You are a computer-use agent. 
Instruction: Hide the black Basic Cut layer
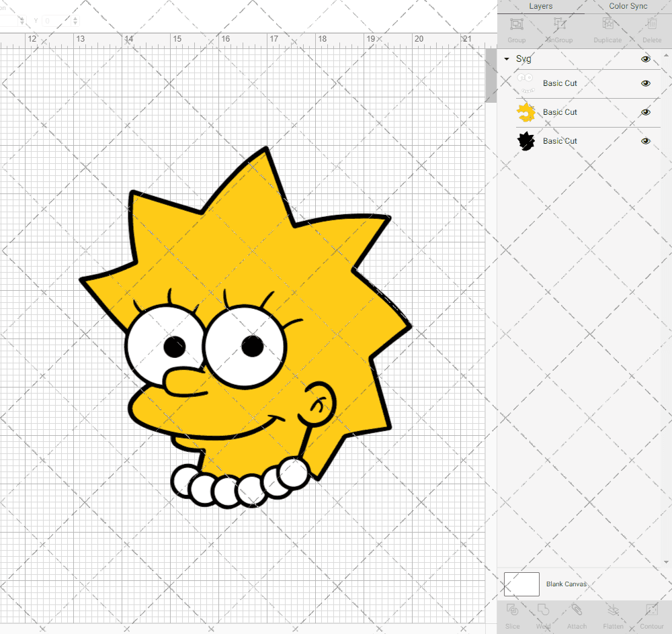pos(645,141)
